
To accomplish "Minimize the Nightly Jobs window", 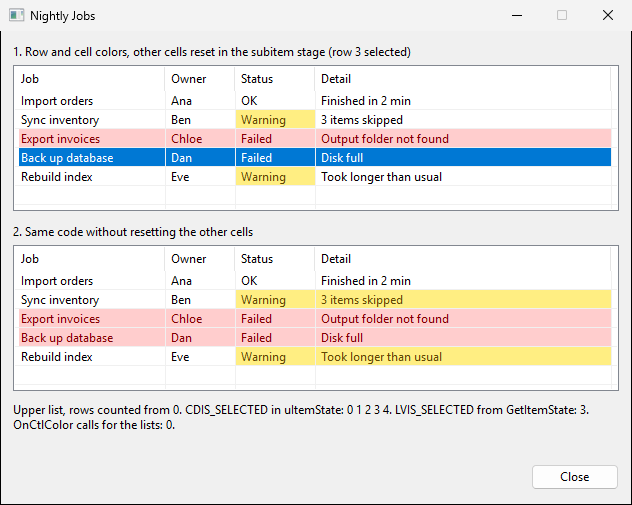I will pyautogui.click(x=517, y=15).
